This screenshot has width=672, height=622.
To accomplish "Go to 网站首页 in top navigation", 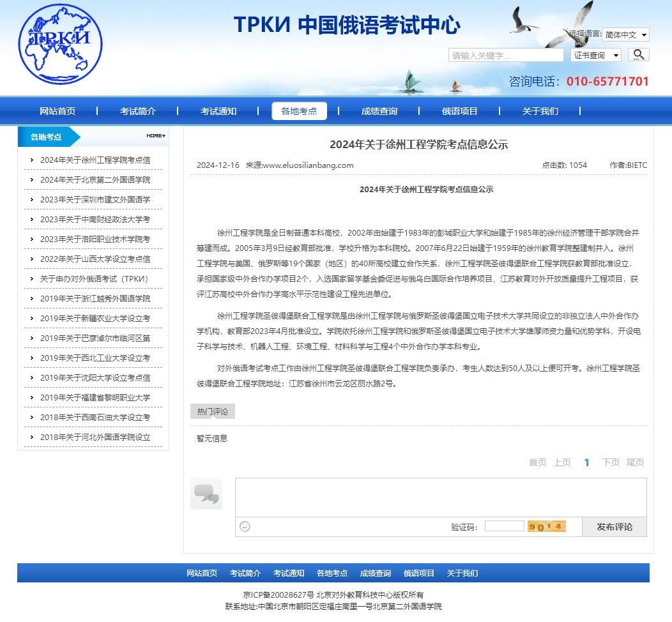I will coord(57,111).
